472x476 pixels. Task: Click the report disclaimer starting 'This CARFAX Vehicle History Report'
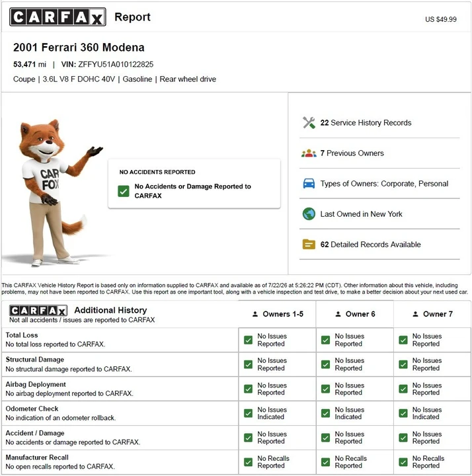(x=235, y=289)
